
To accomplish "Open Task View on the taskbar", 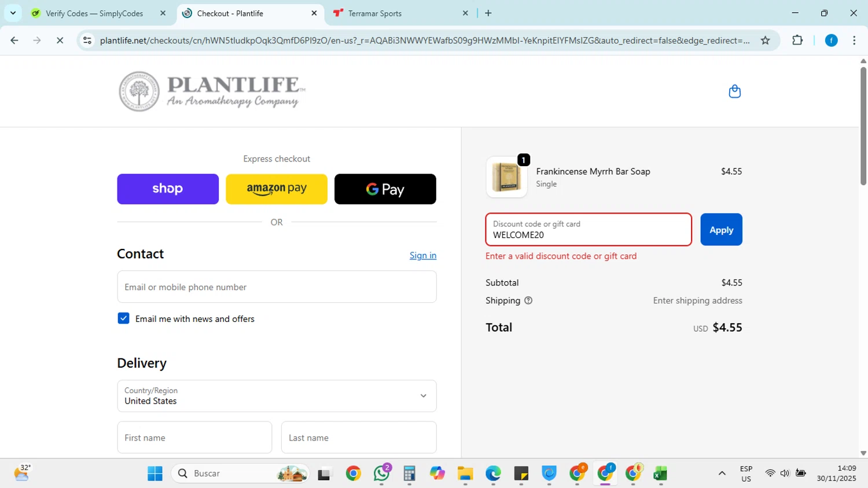I will 325,474.
